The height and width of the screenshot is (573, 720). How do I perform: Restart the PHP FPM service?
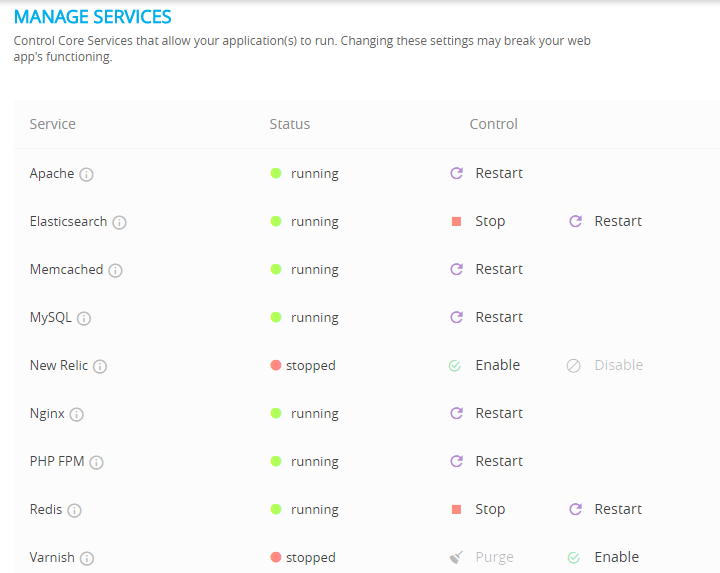[x=487, y=461]
